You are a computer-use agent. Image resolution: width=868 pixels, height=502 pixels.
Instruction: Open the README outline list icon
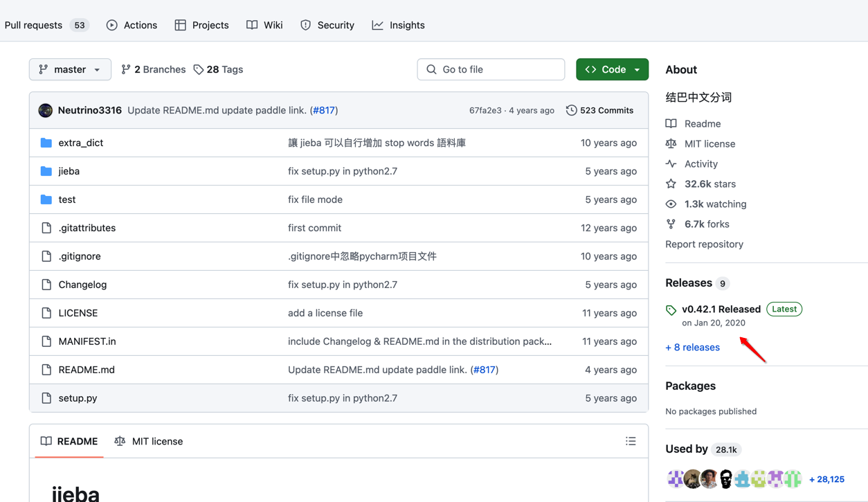click(631, 441)
